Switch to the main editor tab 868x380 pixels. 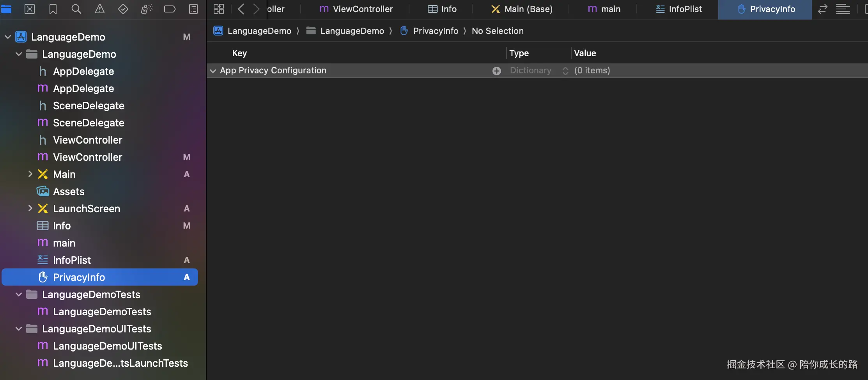click(x=604, y=9)
